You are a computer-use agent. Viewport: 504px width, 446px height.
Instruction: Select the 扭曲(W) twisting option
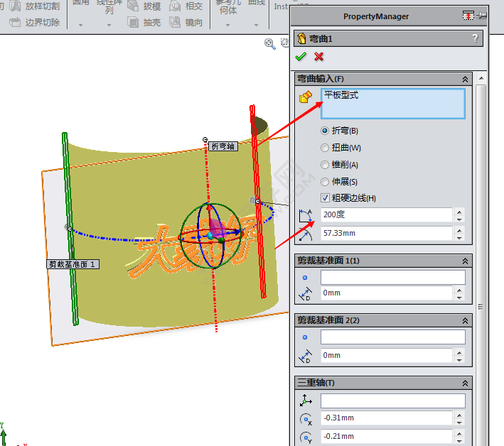341,148
